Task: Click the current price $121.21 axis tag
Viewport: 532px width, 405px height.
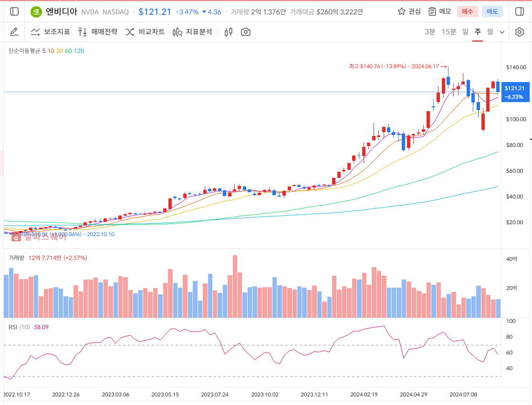Action: [x=515, y=92]
